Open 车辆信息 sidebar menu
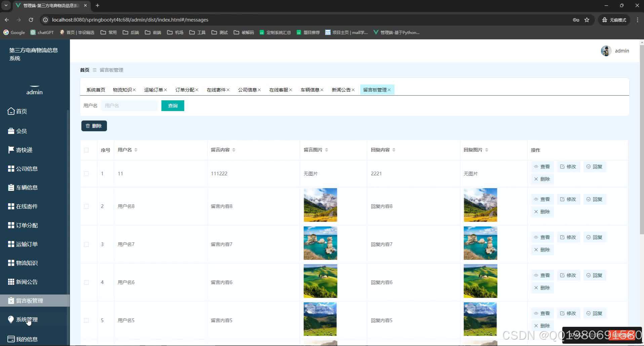644x346 pixels. point(23,187)
